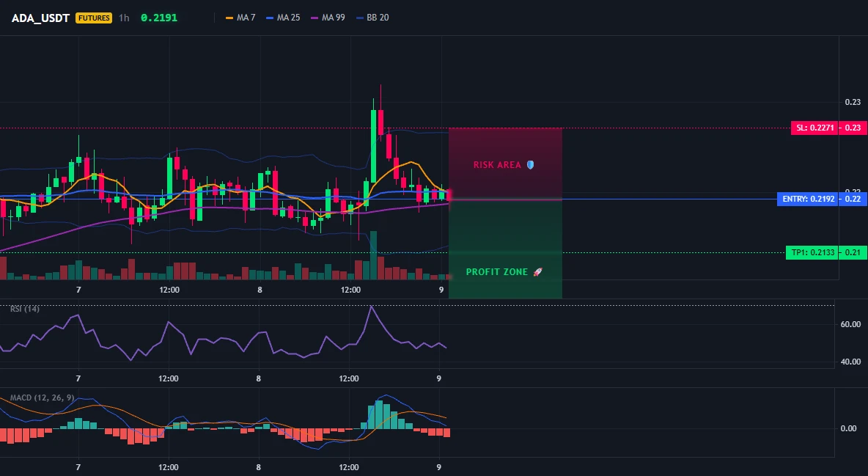Toggle the MA 7 legend item
The height and width of the screenshot is (476, 868).
pos(240,18)
